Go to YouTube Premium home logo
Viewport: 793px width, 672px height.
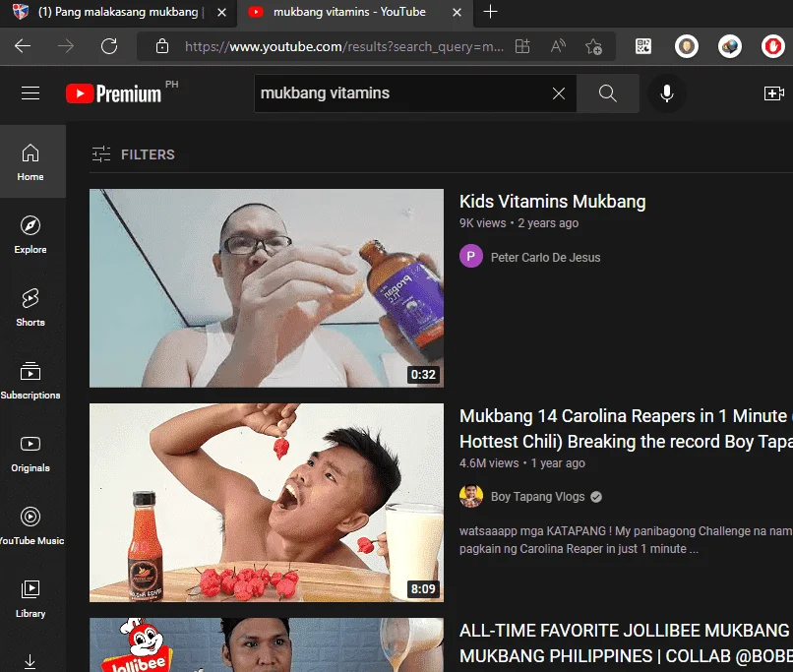click(114, 93)
